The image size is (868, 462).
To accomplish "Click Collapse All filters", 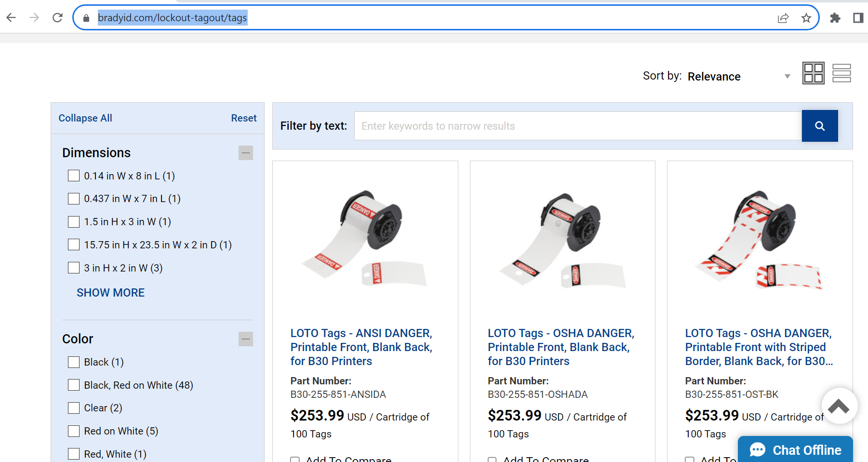I will 85,118.
